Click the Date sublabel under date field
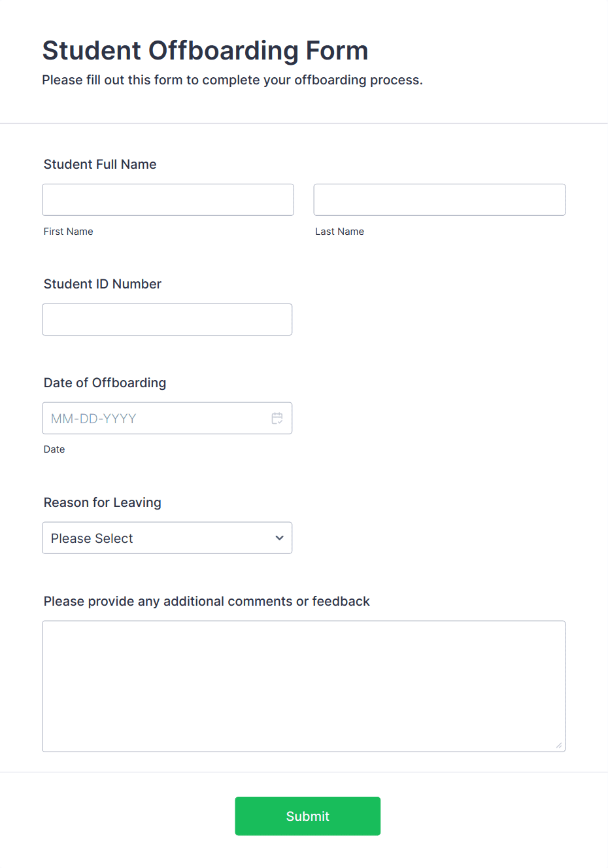Image resolution: width=608 pixels, height=868 pixels. (x=54, y=449)
